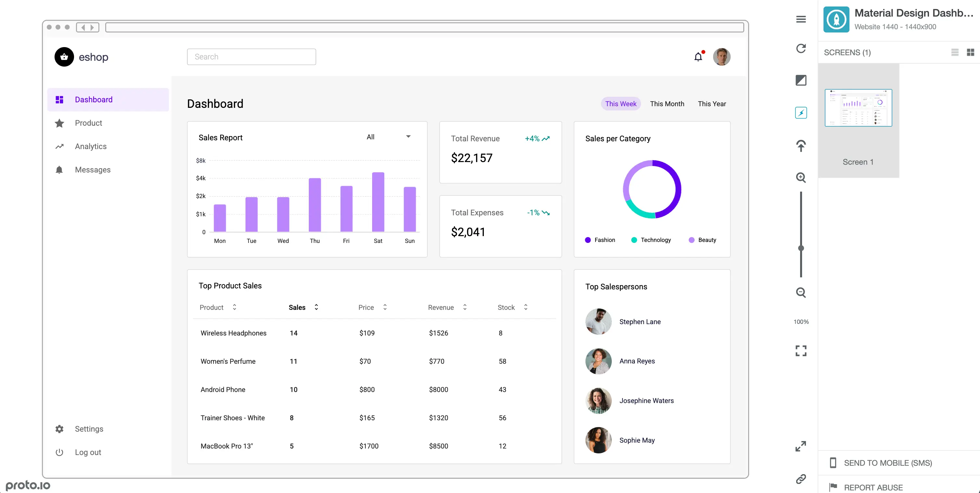The width and height of the screenshot is (980, 493).
Task: Click the contrast/theme icon in right toolbar
Action: pos(801,80)
